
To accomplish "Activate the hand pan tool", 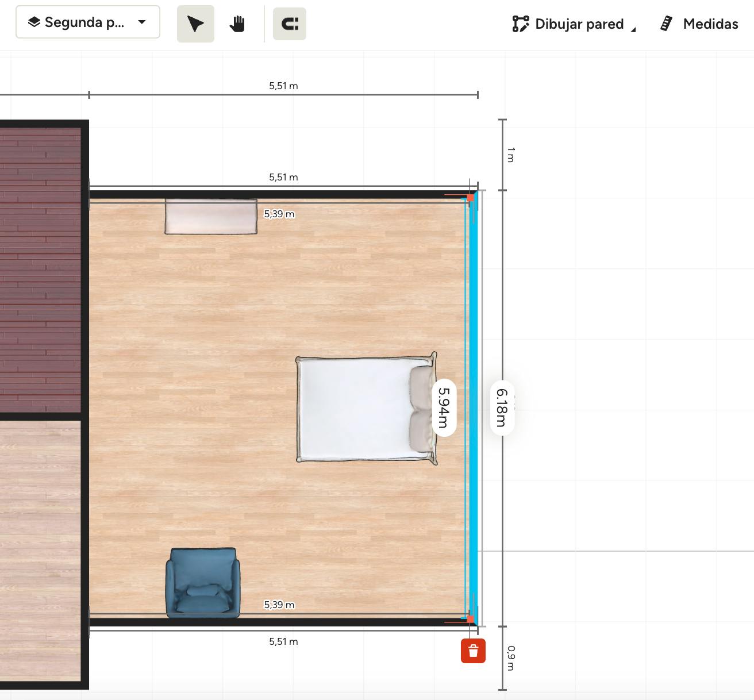I will tap(237, 24).
